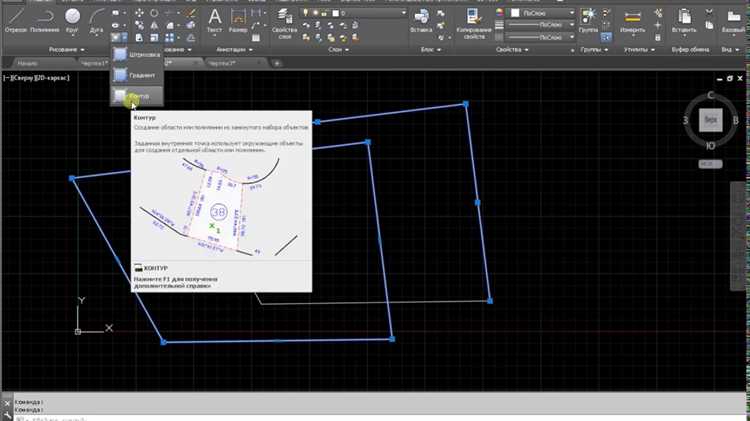Expand the Аннотации panel
This screenshot has height=421, width=750.
pos(234,49)
